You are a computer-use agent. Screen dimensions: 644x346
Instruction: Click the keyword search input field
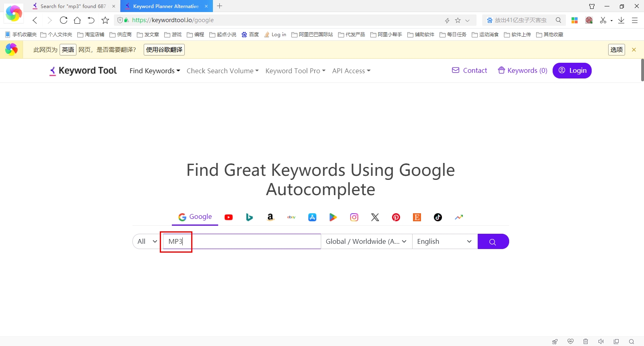[x=242, y=241]
